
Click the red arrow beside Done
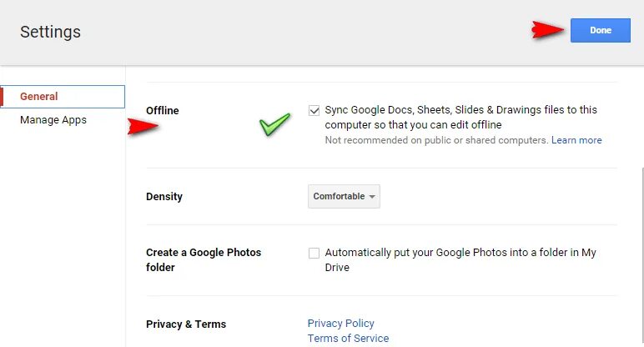547,31
